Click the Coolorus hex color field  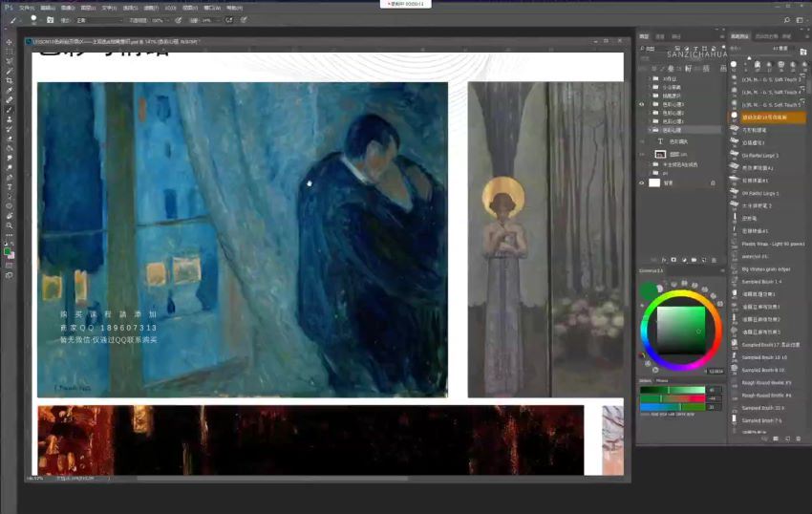tap(716, 371)
